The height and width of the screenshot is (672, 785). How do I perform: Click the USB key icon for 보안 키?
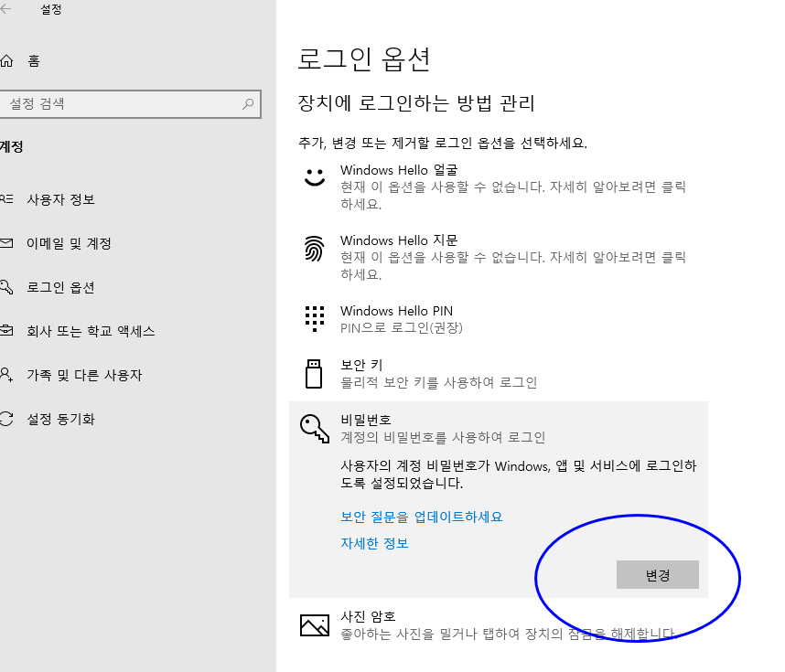pos(314,374)
